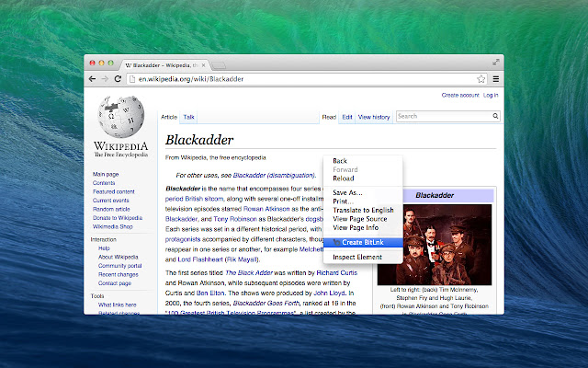Bookmark the page using the star icon

[481, 79]
